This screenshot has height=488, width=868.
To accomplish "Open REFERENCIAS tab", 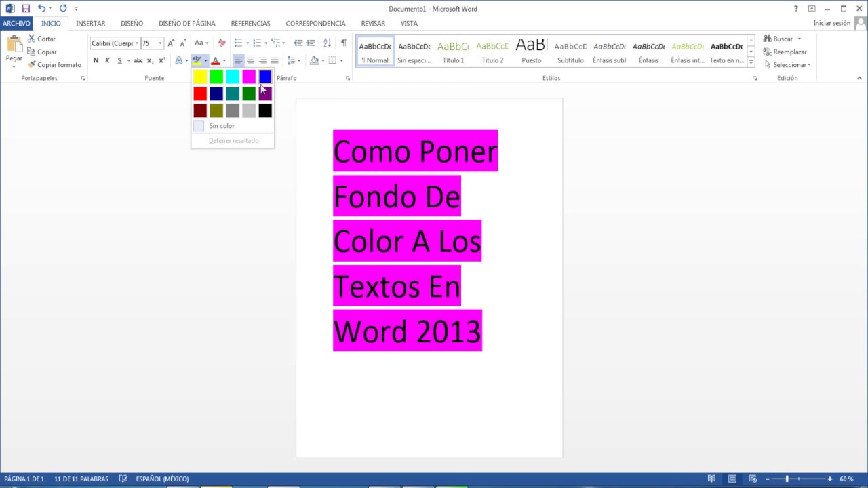I will click(250, 23).
